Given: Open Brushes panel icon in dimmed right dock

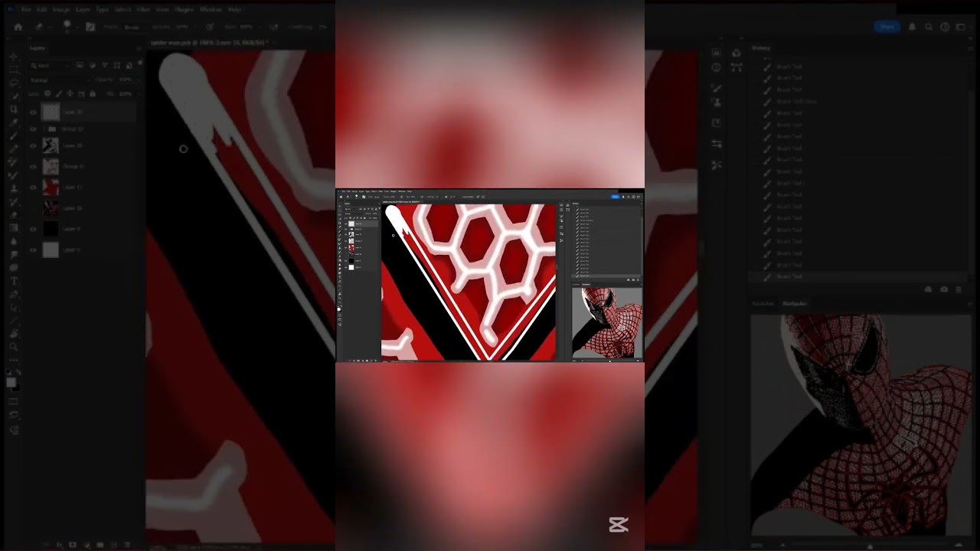Looking at the screenshot, I should [x=717, y=88].
